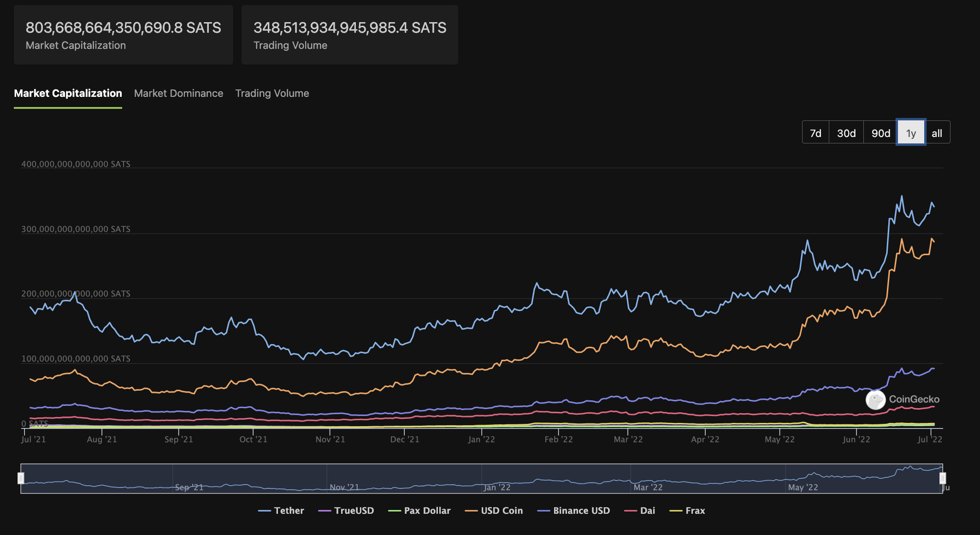Click the Sep '21 label in navigator
Image resolution: width=980 pixels, height=535 pixels.
click(189, 487)
